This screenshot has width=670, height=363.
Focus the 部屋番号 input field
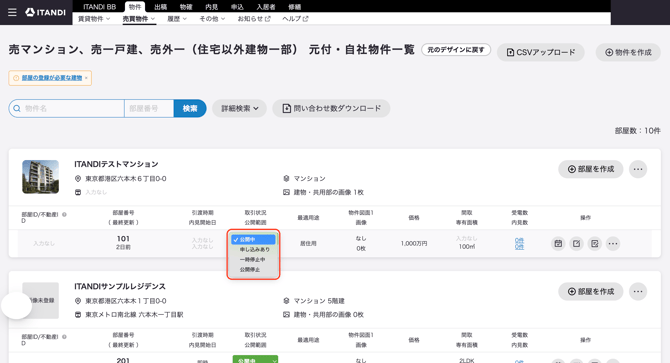coord(149,108)
